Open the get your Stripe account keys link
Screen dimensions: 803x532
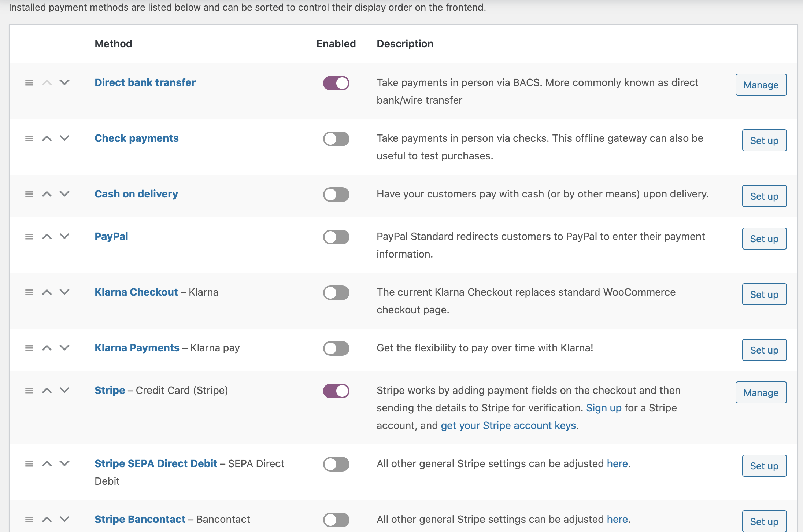click(508, 425)
